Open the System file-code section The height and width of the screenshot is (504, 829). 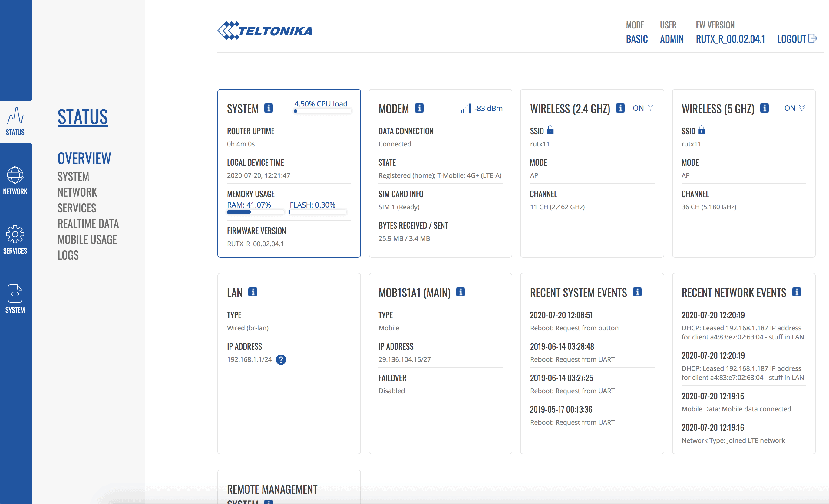click(15, 299)
